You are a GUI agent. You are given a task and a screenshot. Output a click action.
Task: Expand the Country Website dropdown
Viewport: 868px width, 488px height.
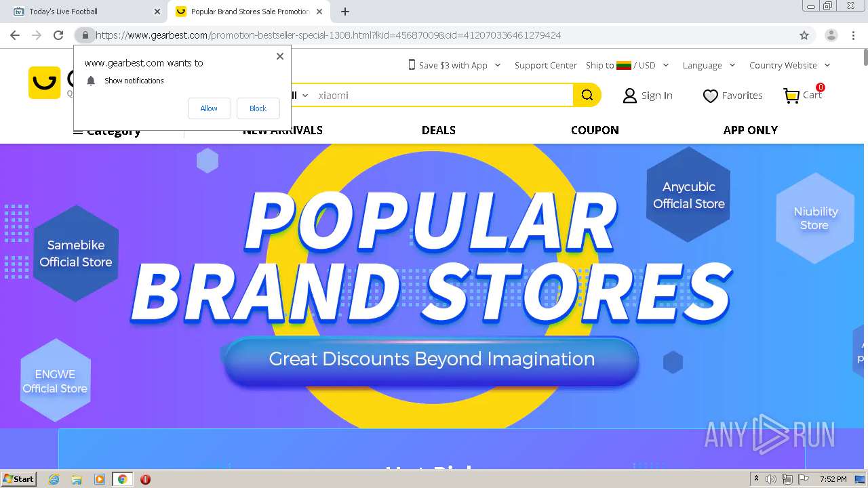click(x=827, y=65)
